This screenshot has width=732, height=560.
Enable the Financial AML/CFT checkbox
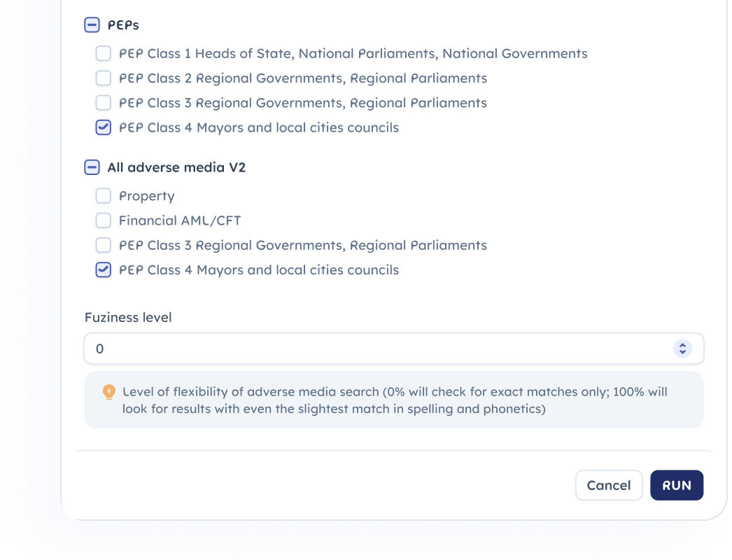pyautogui.click(x=104, y=220)
